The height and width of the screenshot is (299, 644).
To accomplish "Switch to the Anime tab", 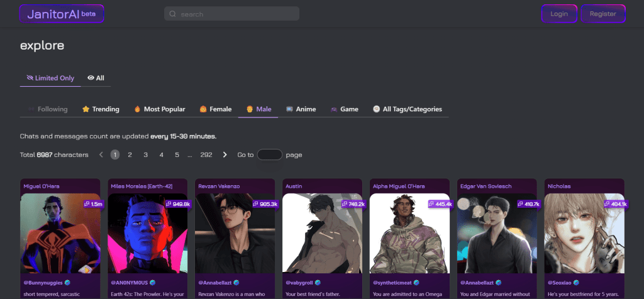I will click(301, 109).
